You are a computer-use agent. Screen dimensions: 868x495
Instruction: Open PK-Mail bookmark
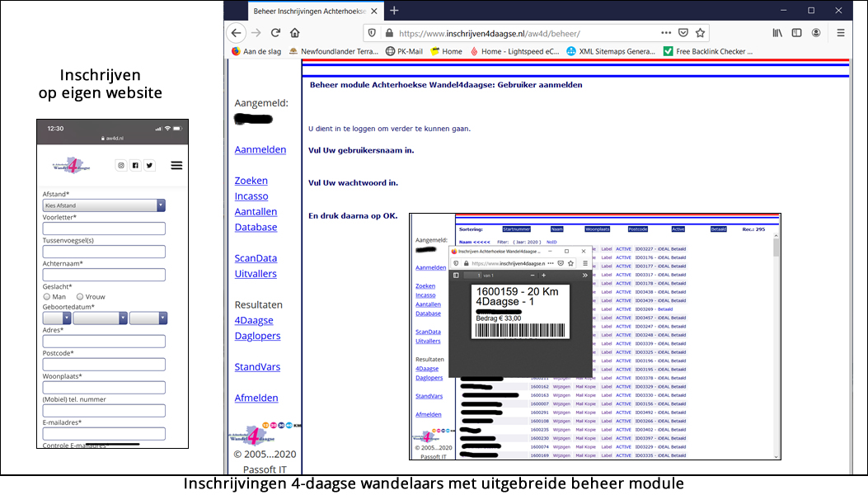click(x=404, y=51)
